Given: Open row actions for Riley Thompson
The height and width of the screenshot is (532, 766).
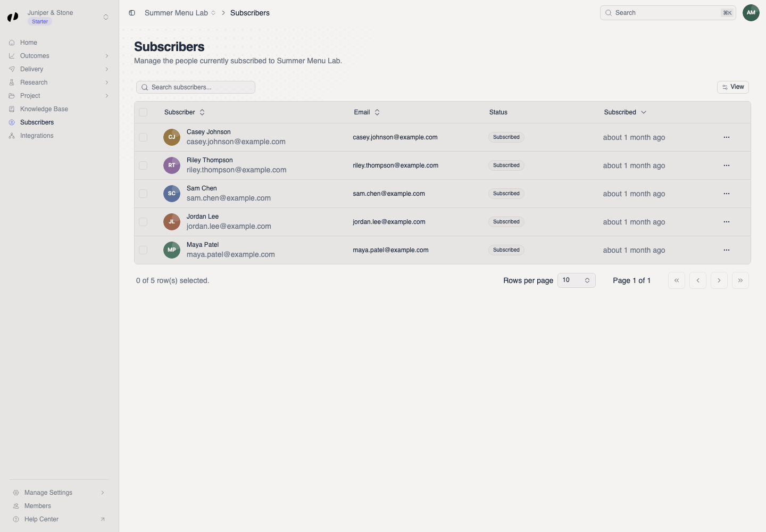Looking at the screenshot, I should tap(727, 165).
